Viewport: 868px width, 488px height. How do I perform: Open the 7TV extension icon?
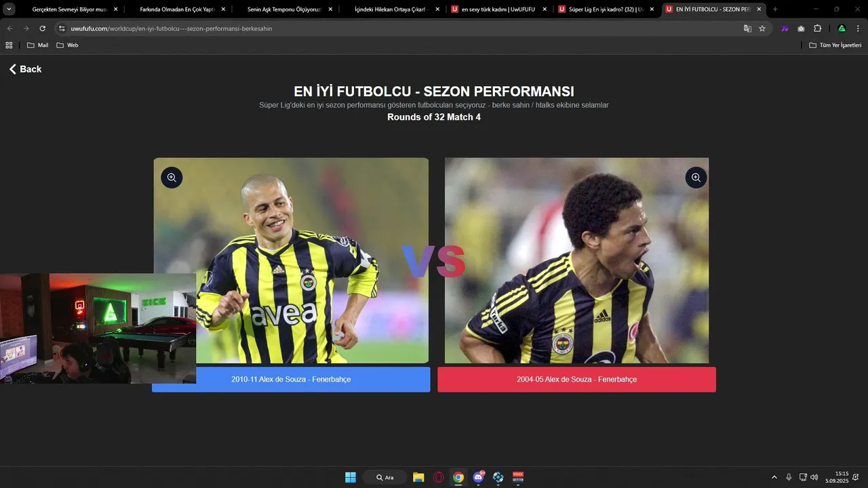[785, 28]
